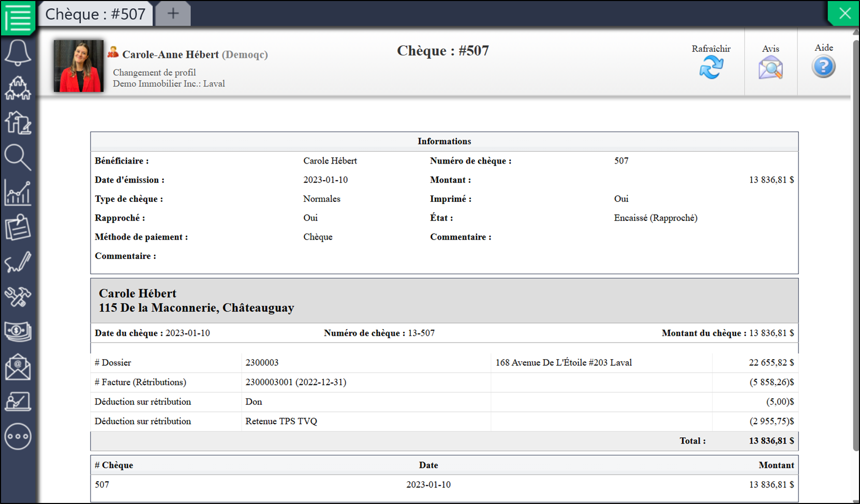Open the magnifying glass search icon
This screenshot has width=860, height=504.
pyautogui.click(x=18, y=158)
